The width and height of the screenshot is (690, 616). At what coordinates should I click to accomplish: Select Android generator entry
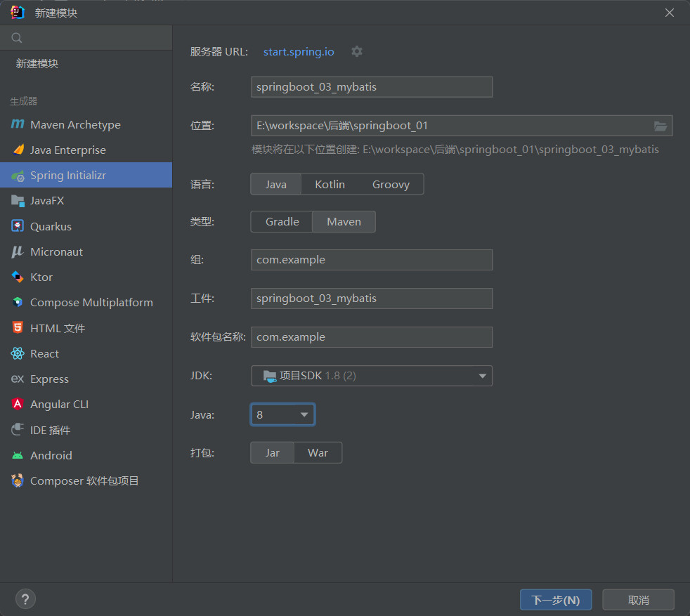[86, 455]
